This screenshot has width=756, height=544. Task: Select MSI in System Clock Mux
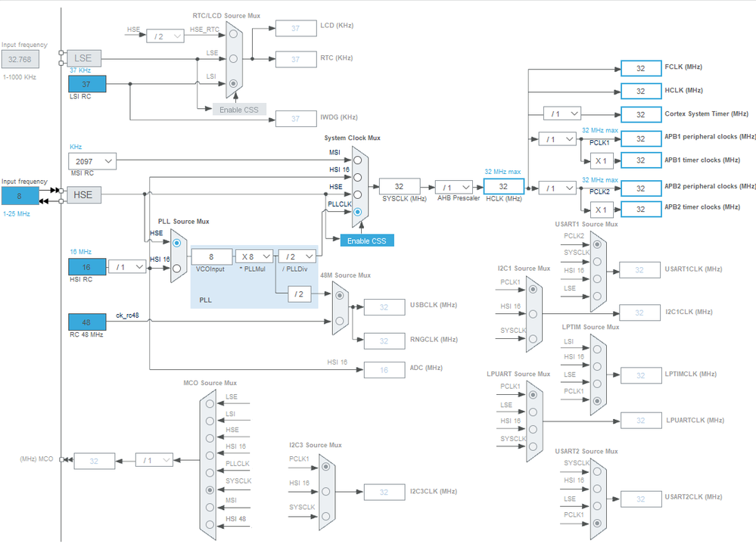[x=357, y=160]
